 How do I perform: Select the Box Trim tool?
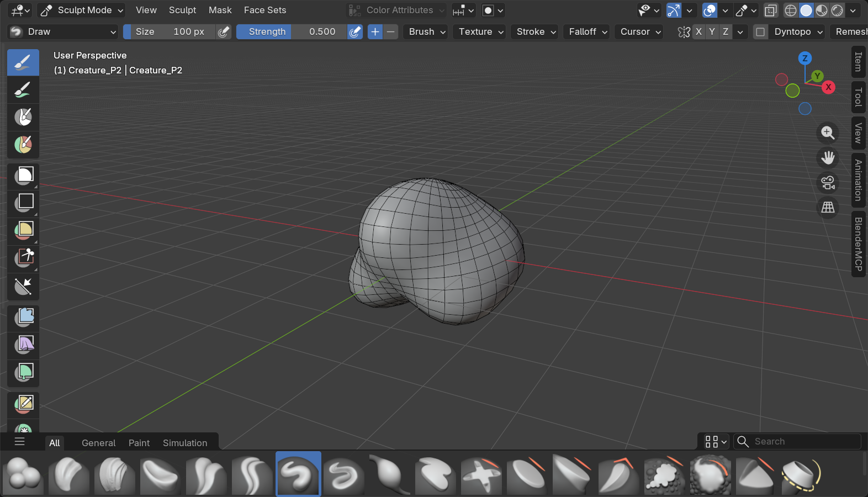point(23,258)
